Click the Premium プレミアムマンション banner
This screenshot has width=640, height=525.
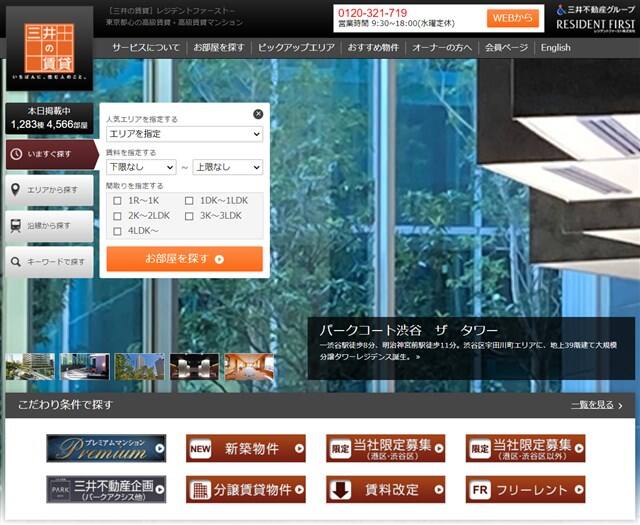click(x=106, y=449)
